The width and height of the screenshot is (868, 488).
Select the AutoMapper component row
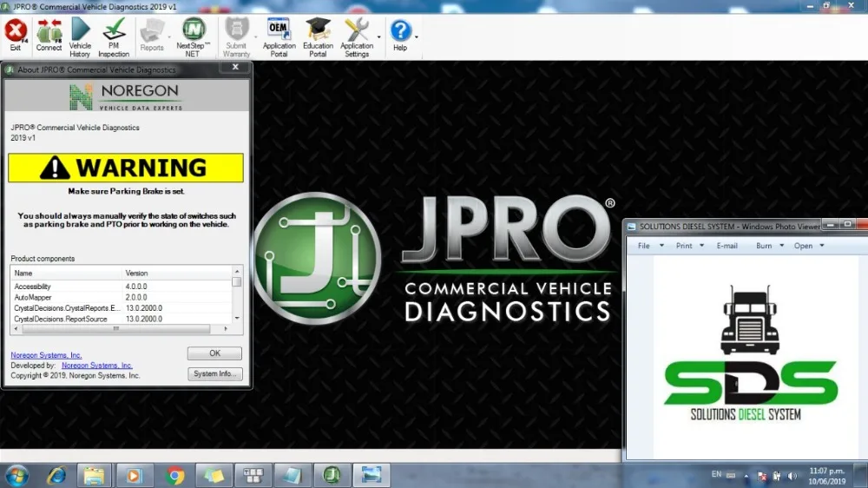tap(122, 298)
